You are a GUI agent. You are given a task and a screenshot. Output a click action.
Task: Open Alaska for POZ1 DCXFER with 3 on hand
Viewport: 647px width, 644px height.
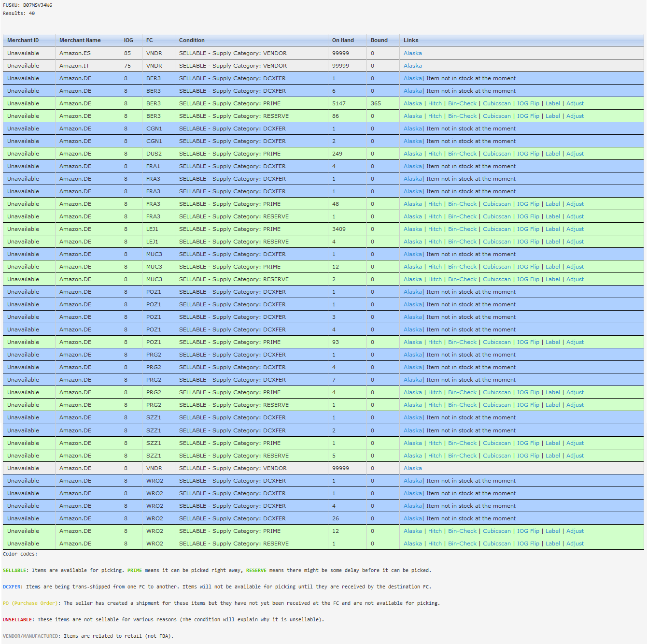pyautogui.click(x=412, y=317)
